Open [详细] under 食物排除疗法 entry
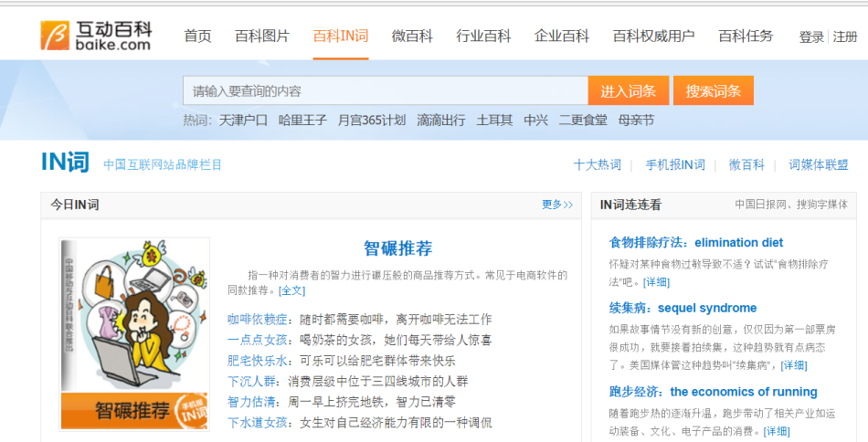Screen dimensions: 868x442 tap(656, 282)
